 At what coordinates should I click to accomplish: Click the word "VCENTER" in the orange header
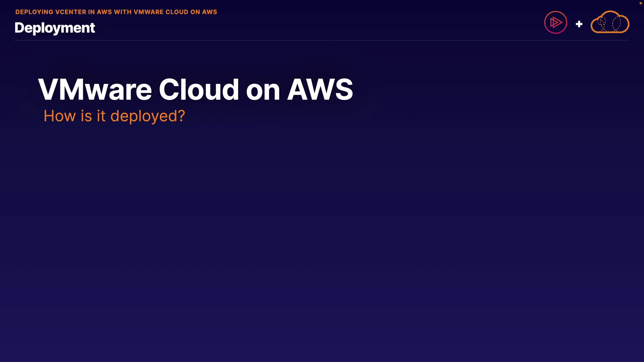tap(70, 12)
